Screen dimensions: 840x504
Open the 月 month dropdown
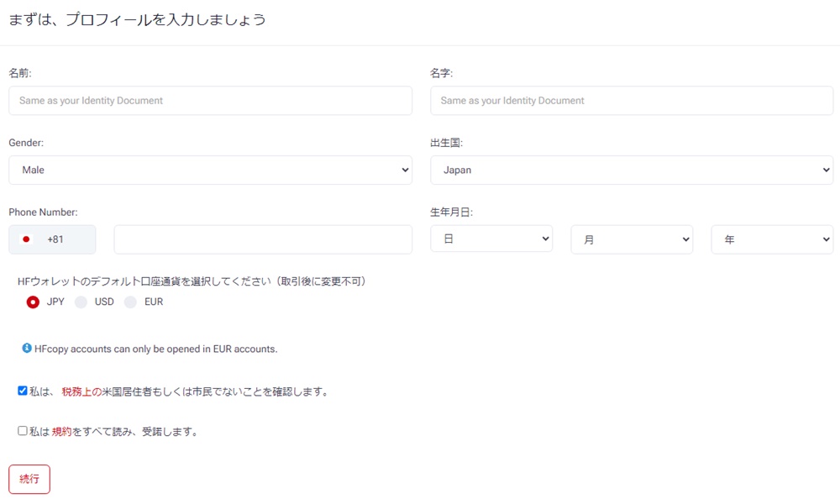point(632,239)
